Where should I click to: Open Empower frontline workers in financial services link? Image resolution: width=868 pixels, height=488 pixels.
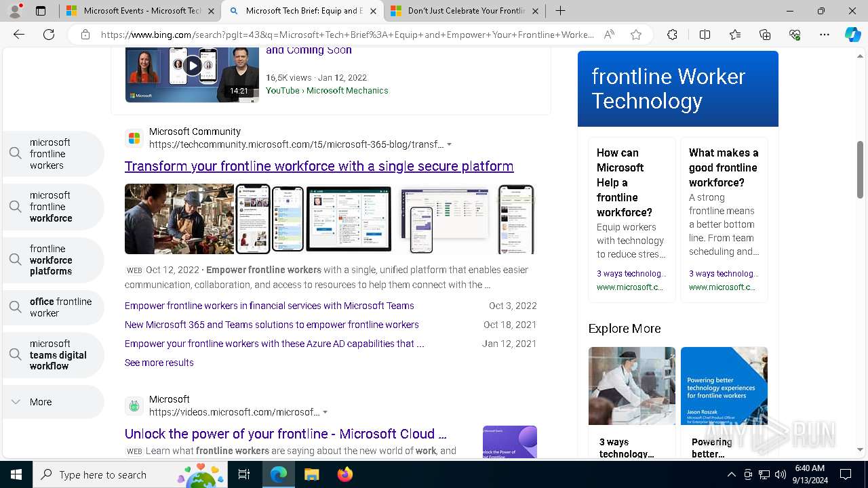[269, 306]
